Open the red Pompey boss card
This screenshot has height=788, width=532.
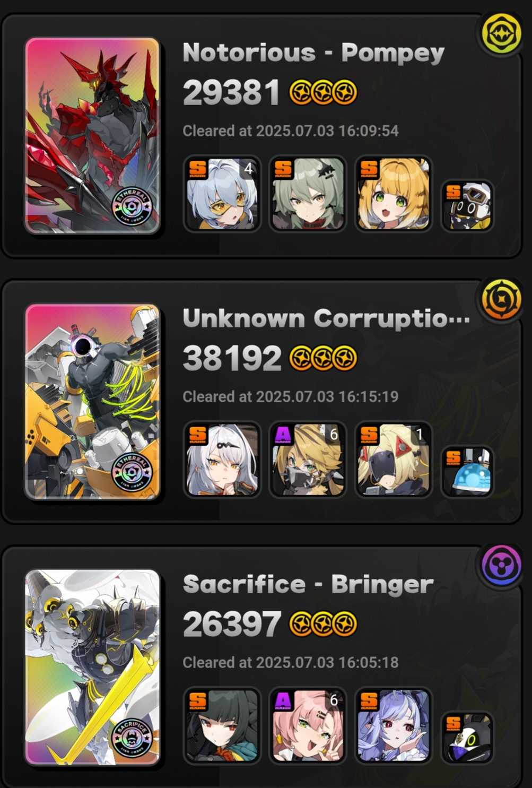pyautogui.click(x=92, y=136)
